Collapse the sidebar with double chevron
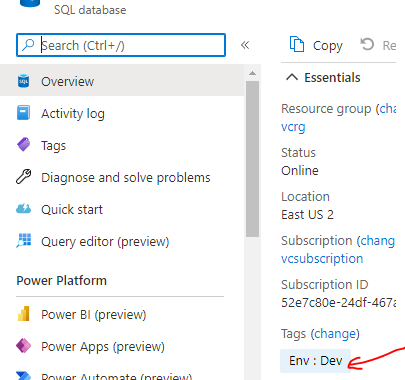 245,45
